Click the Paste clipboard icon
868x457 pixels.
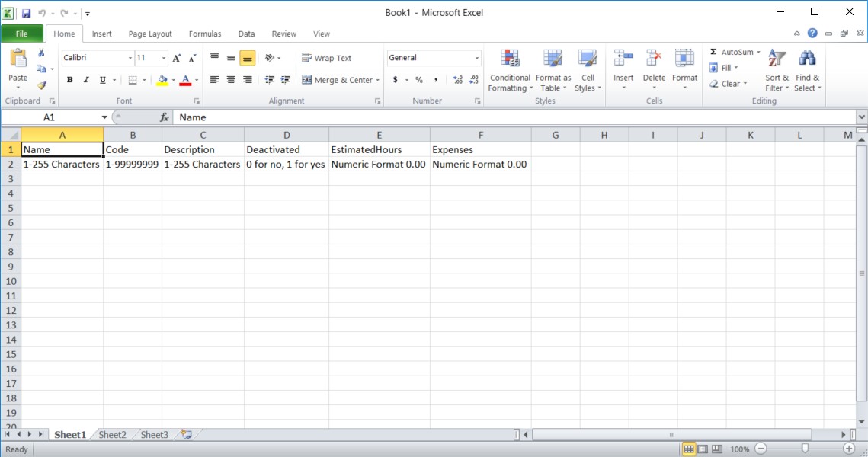point(18,58)
